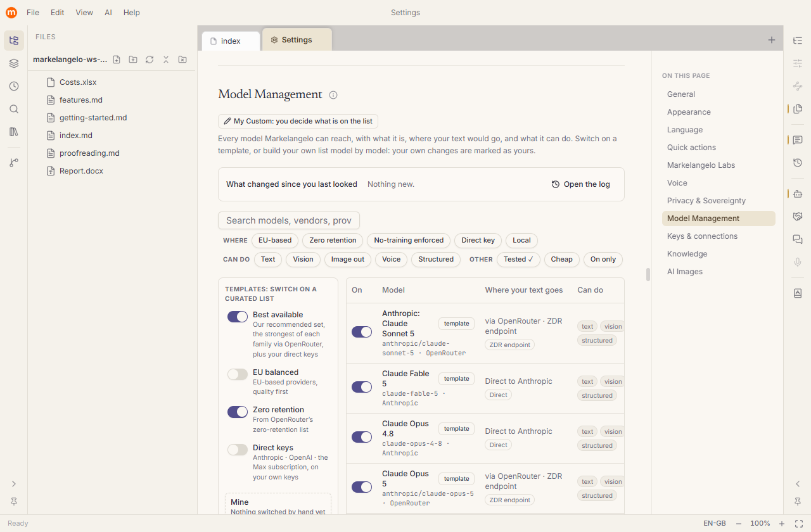Open the outline list icon in right rail

coord(798,41)
